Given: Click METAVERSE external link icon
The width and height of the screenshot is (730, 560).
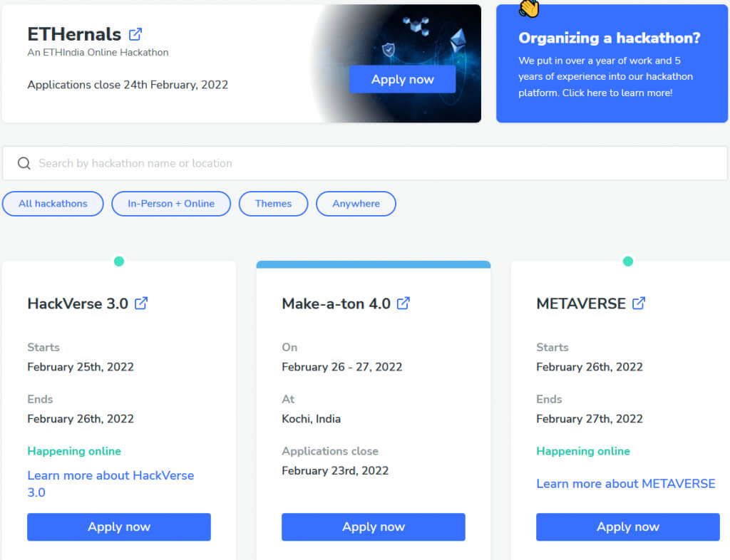Looking at the screenshot, I should 639,304.
